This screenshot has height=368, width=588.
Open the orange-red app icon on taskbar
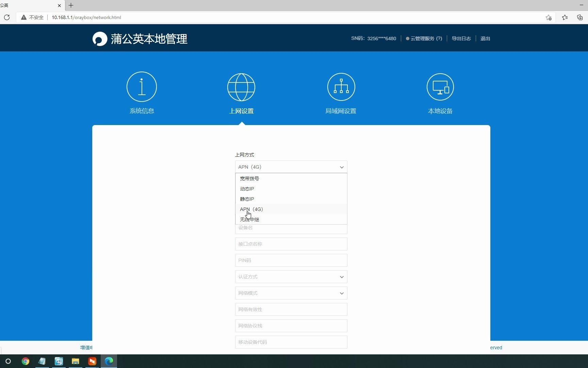(92, 361)
